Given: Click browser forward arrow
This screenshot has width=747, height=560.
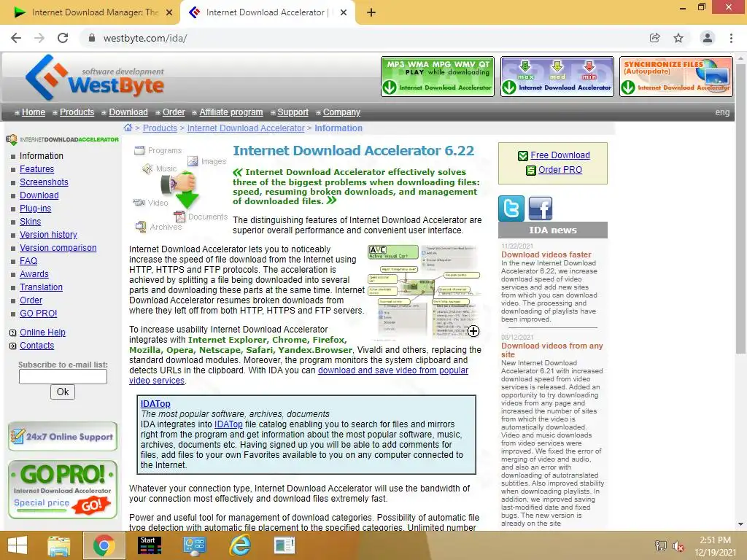Looking at the screenshot, I should coord(39,38).
